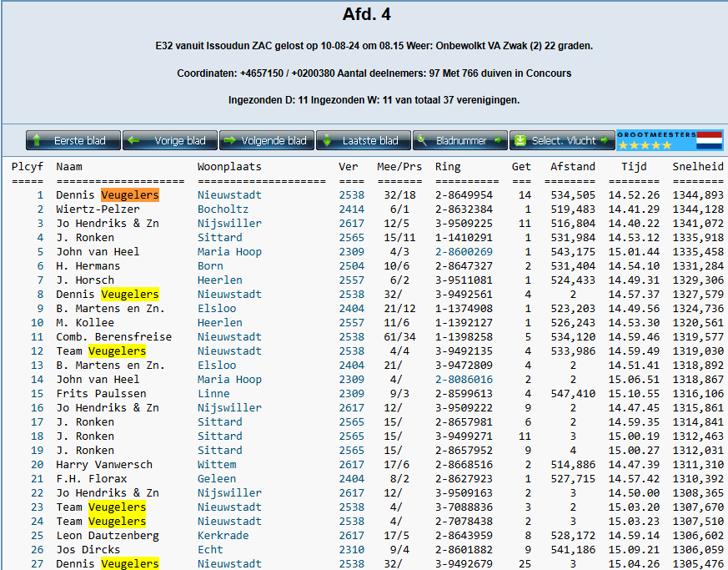The width and height of the screenshot is (728, 570).
Task: Open club number 2414 for Wiertz-Pelzer
Action: 351,209
